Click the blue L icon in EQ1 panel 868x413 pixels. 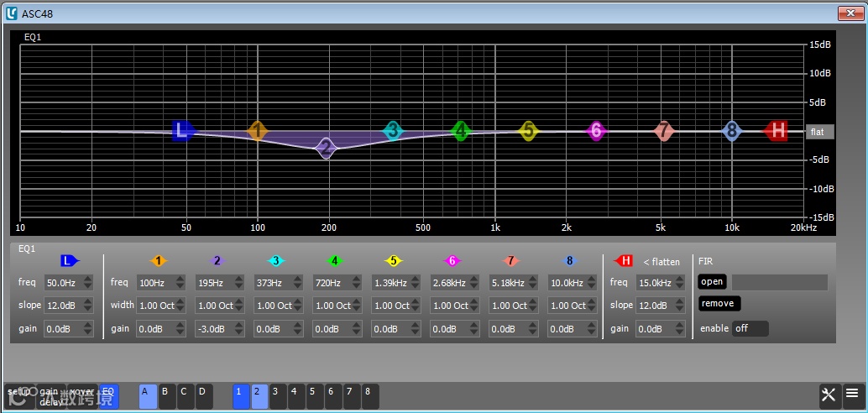click(x=69, y=261)
